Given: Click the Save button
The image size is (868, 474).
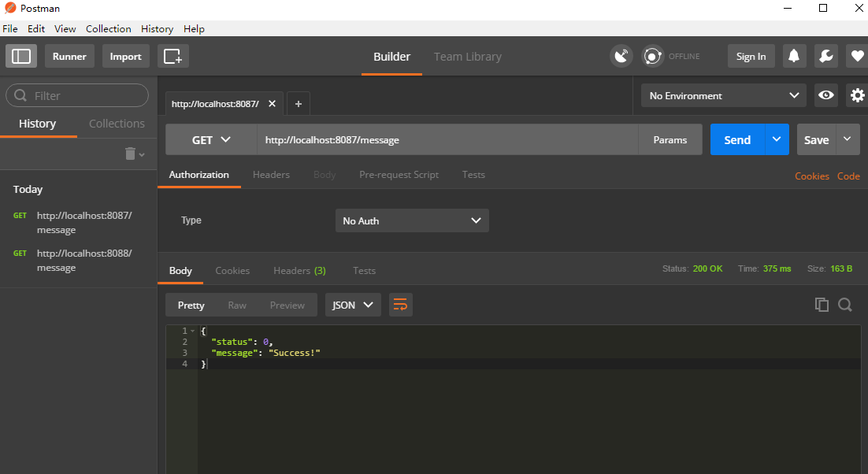Looking at the screenshot, I should point(817,139).
